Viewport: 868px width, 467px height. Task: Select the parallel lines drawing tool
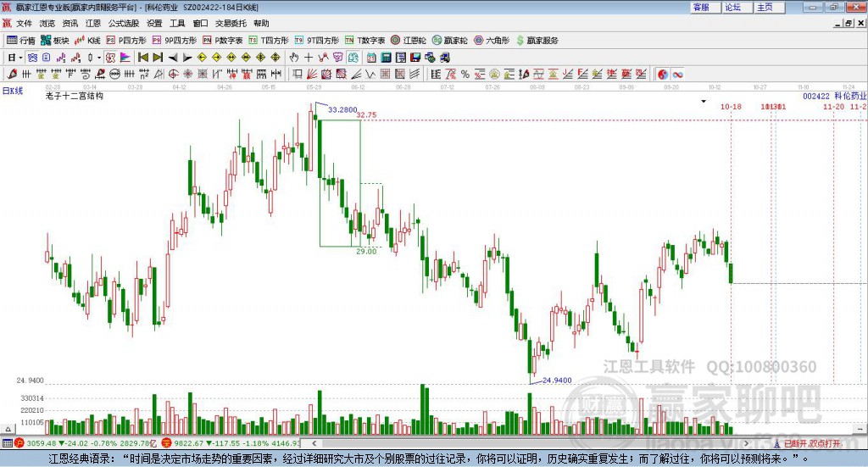[415, 74]
